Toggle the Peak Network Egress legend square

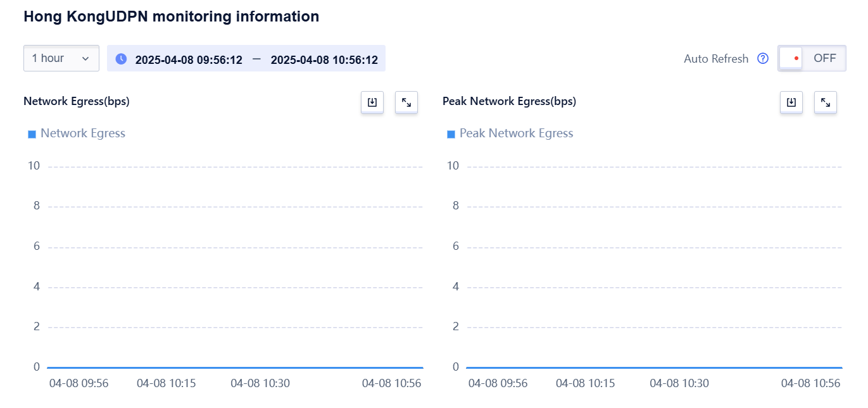click(x=451, y=134)
